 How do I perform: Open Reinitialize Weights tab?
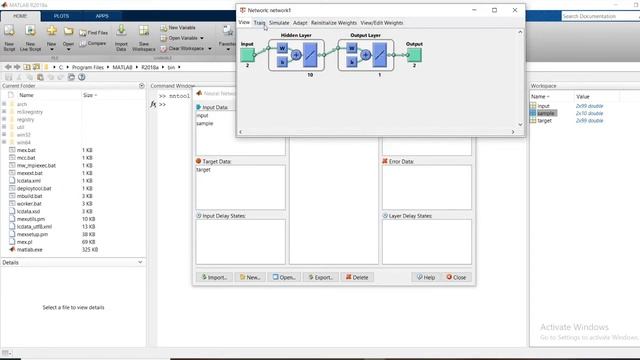[334, 23]
